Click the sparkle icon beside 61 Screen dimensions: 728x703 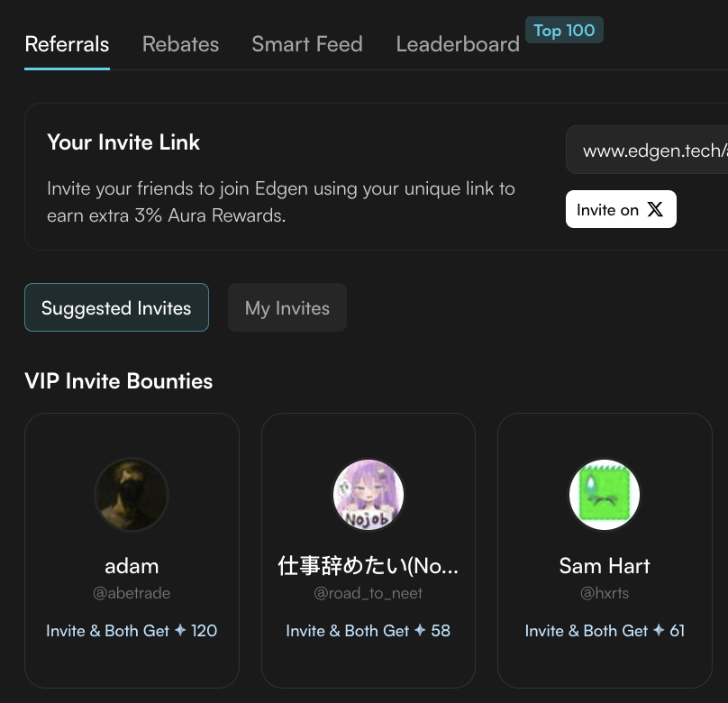click(659, 631)
